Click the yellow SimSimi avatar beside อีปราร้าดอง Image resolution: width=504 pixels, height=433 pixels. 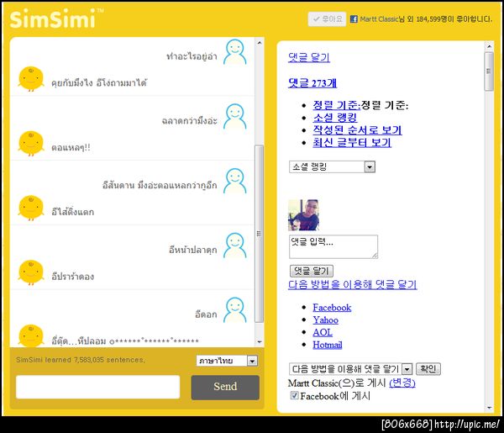click(31, 272)
